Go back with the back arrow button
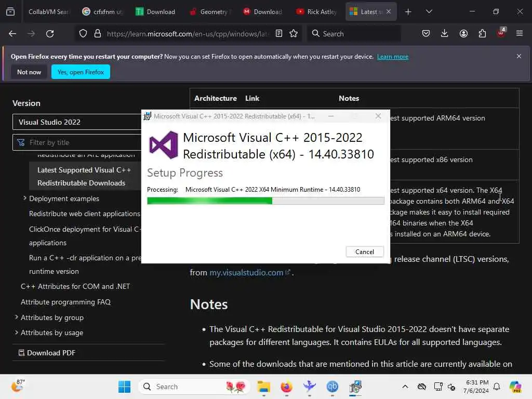The image size is (532, 399). [12, 34]
